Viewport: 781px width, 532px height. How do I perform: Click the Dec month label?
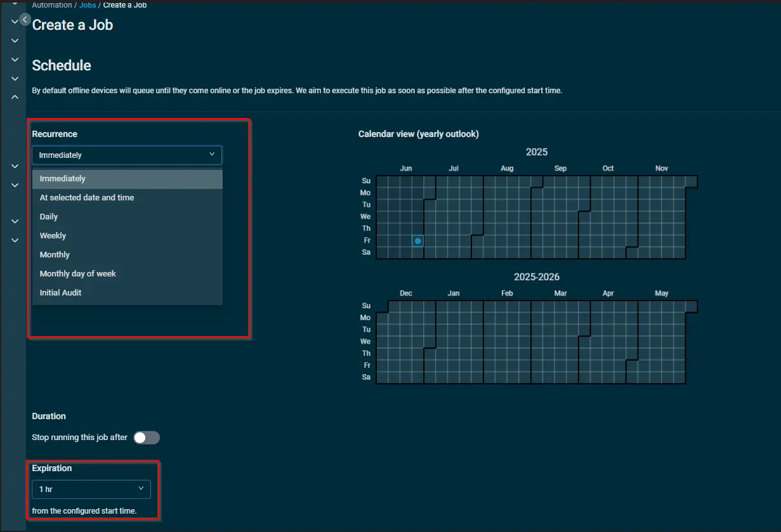pos(406,294)
